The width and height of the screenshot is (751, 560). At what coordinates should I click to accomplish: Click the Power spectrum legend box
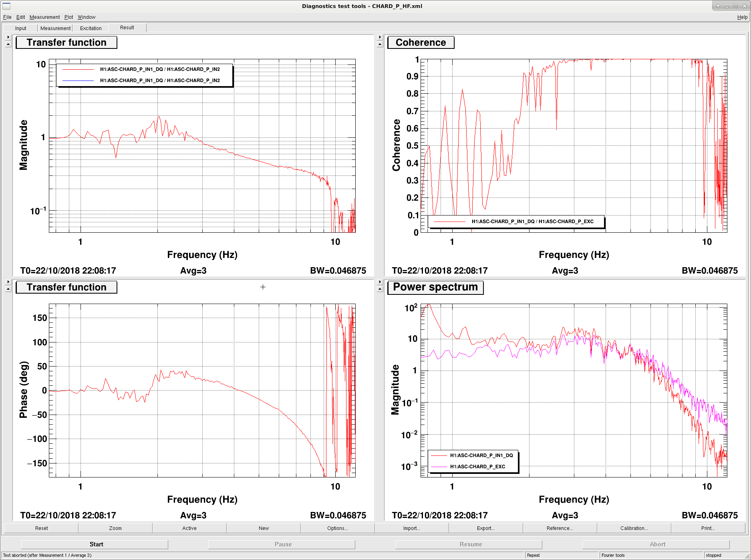[x=473, y=461]
